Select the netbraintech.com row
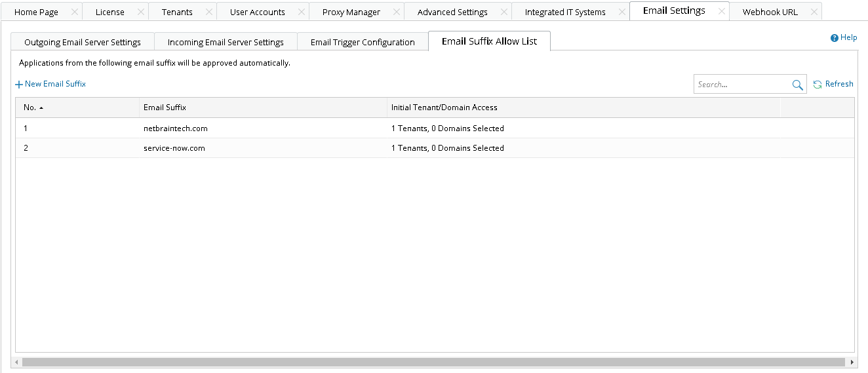The image size is (868, 373). coord(176,128)
